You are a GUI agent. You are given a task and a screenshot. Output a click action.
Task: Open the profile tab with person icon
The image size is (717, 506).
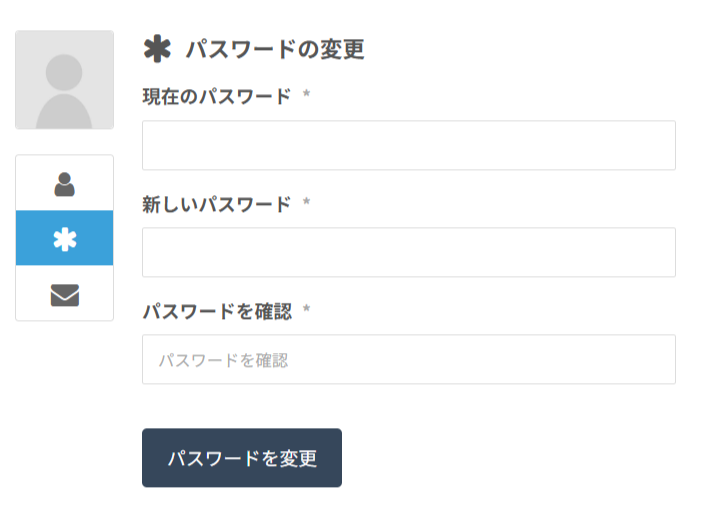64,184
